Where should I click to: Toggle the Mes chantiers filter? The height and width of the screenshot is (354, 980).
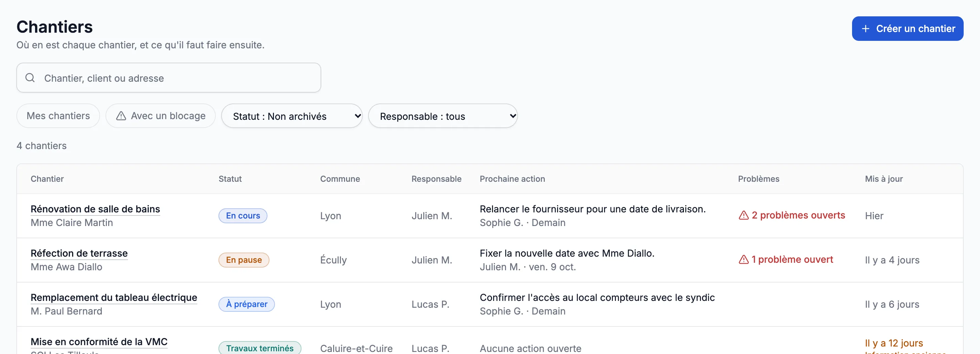pyautogui.click(x=58, y=116)
